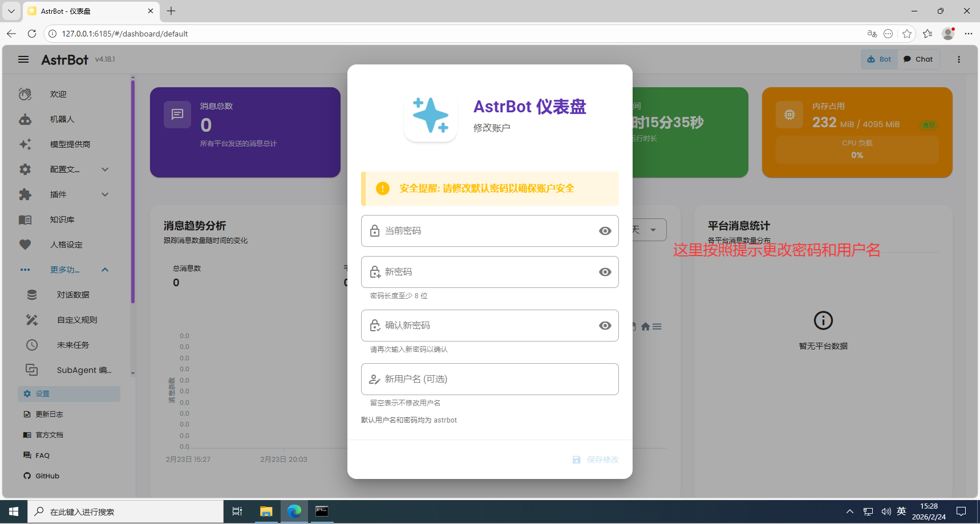This screenshot has width=980, height=524.
Task: Select the AstrBot 仪表盘 browser tab
Action: pyautogui.click(x=91, y=11)
